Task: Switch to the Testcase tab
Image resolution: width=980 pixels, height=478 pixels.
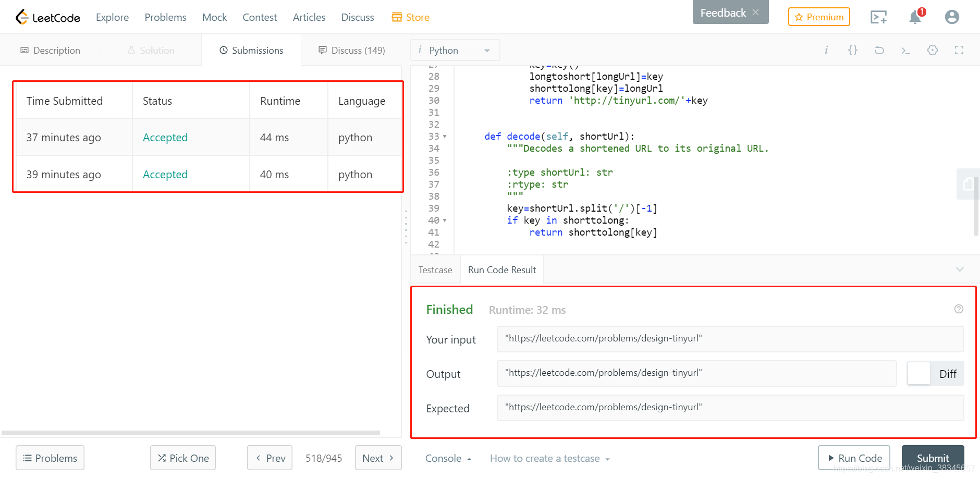Action: tap(435, 269)
